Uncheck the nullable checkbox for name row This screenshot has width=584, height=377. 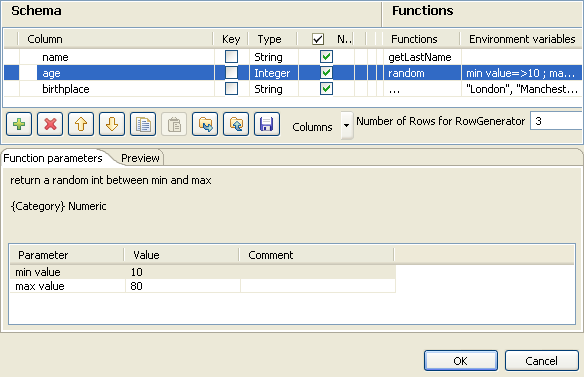(326, 57)
